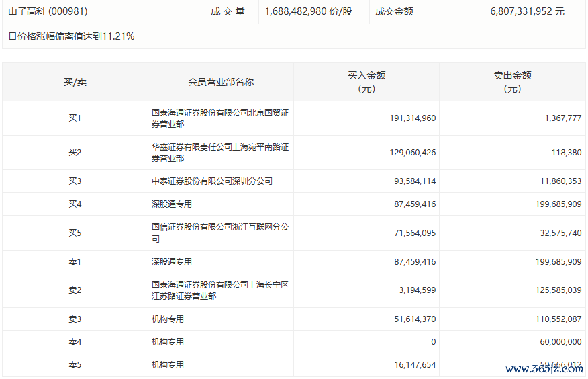The width and height of the screenshot is (588, 379).
Task: Click the 卖出金额 (元) column header
Action: (x=512, y=82)
